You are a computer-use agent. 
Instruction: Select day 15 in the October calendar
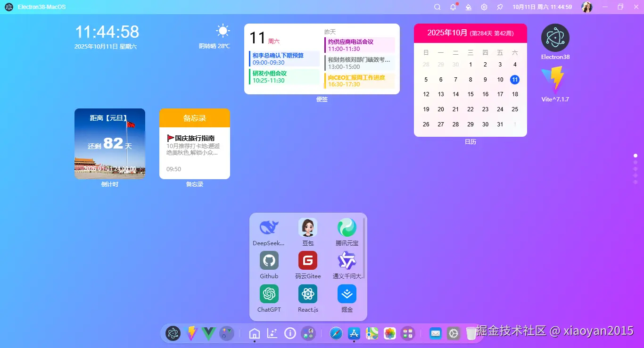[x=471, y=94]
